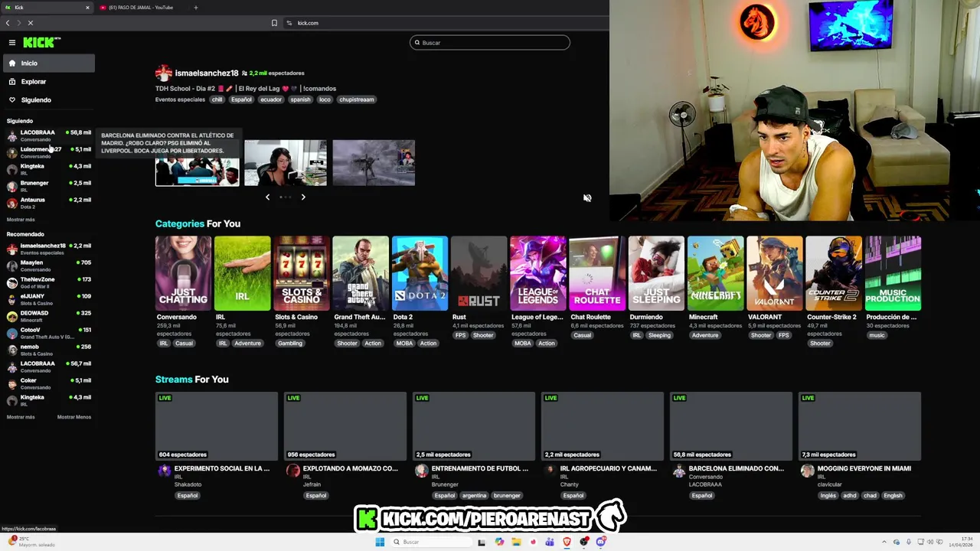This screenshot has width=980, height=551.
Task: Open League of Legends category card
Action: pos(538,273)
